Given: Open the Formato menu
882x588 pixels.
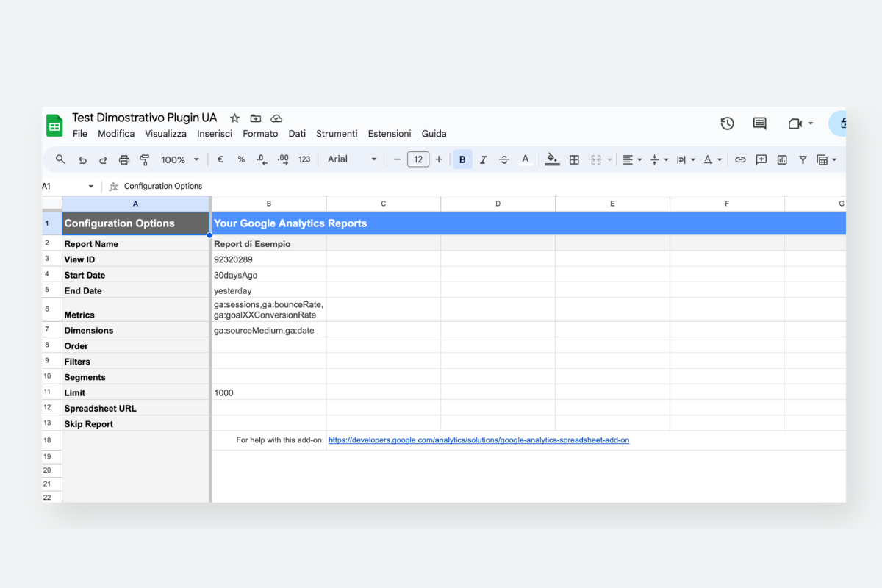Looking at the screenshot, I should point(260,134).
